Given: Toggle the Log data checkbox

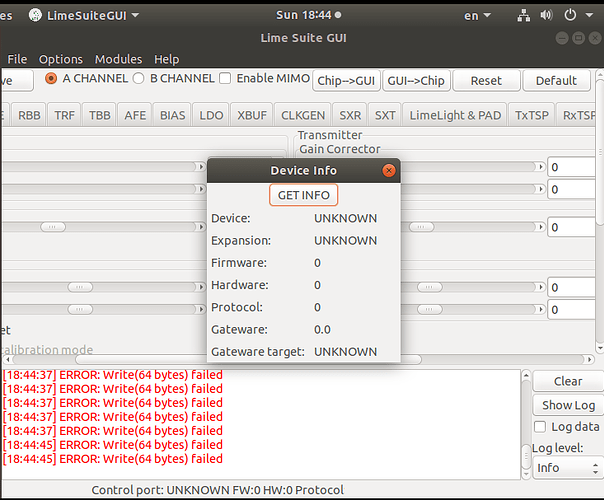Looking at the screenshot, I should pyautogui.click(x=540, y=427).
